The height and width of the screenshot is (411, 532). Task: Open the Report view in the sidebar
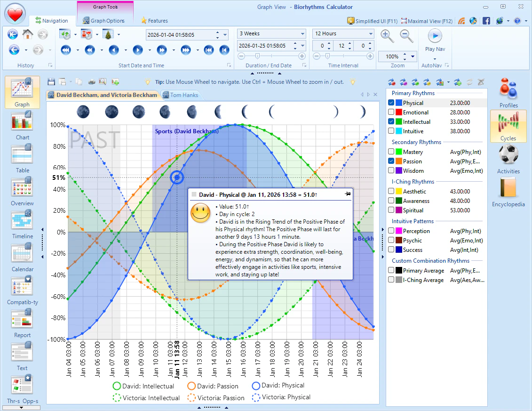coord(22,323)
